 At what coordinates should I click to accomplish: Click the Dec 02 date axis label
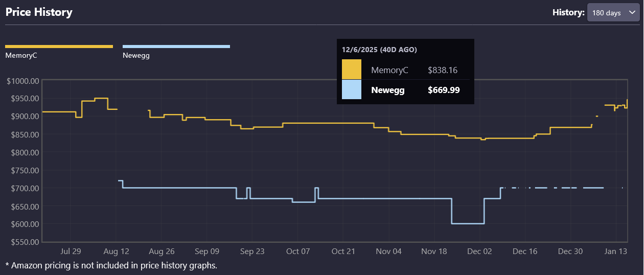[480, 251]
